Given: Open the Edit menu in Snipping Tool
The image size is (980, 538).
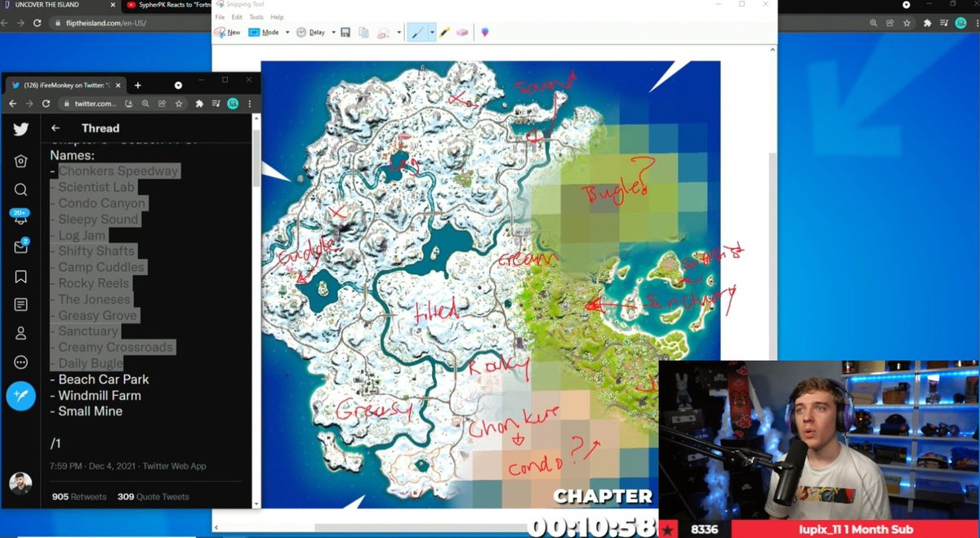Looking at the screenshot, I should [x=237, y=17].
